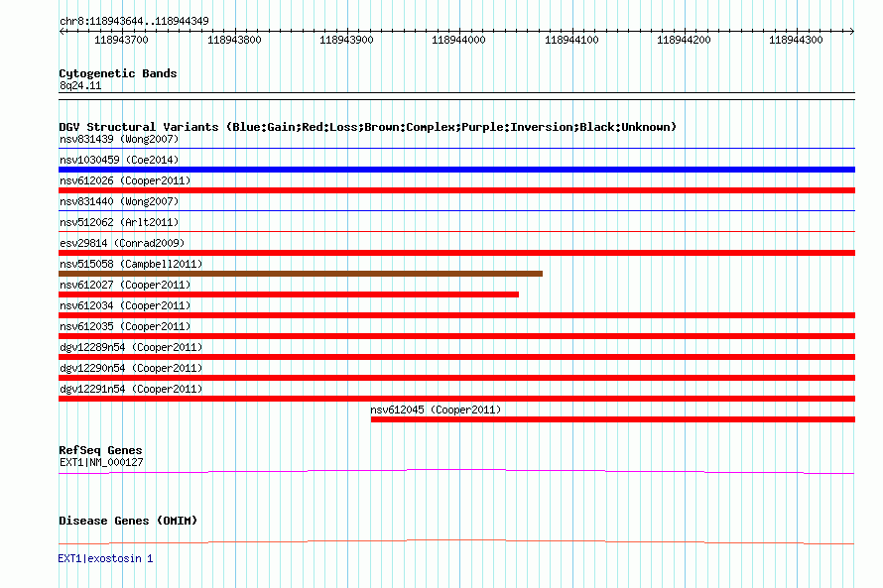The image size is (883, 588).
Task: Click the nsv831439 (Wong2007) variant label
Action: (x=119, y=139)
